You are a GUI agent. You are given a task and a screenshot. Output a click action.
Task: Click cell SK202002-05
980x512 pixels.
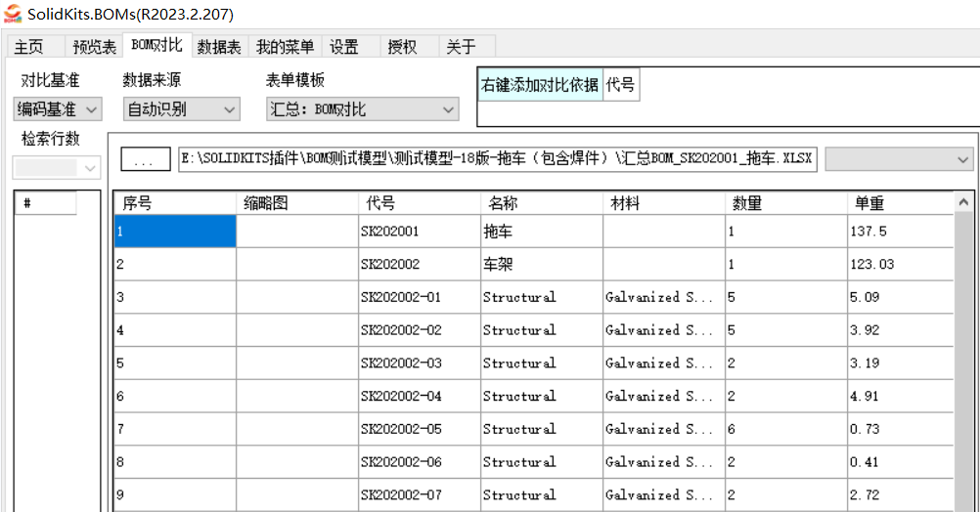click(420, 429)
